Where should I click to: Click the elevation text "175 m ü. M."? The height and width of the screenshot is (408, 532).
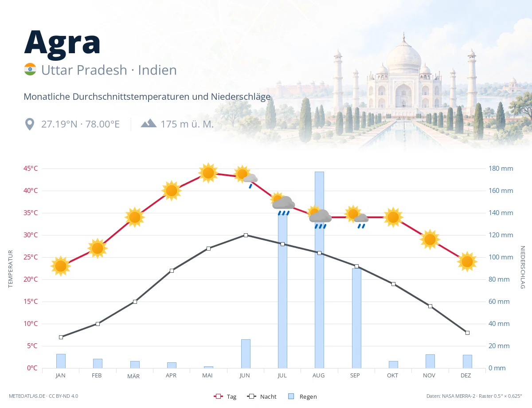[187, 124]
